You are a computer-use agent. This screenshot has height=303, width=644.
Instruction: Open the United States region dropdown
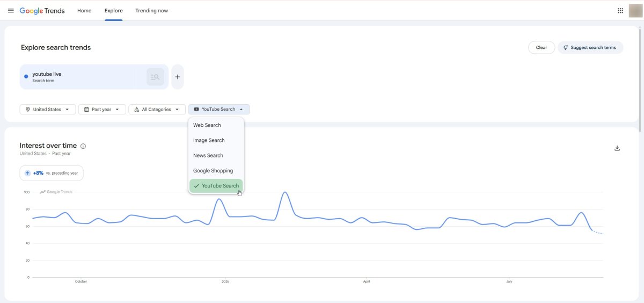(x=48, y=110)
